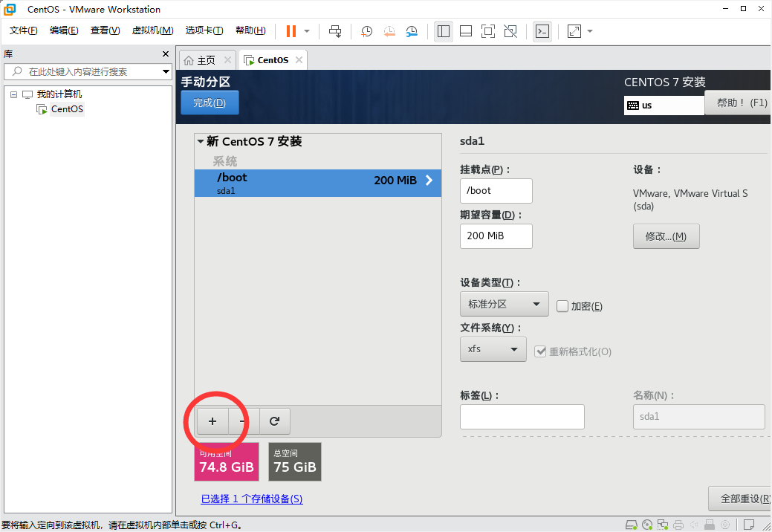Click the library search input field
The height and width of the screenshot is (532, 772).
(x=84, y=71)
